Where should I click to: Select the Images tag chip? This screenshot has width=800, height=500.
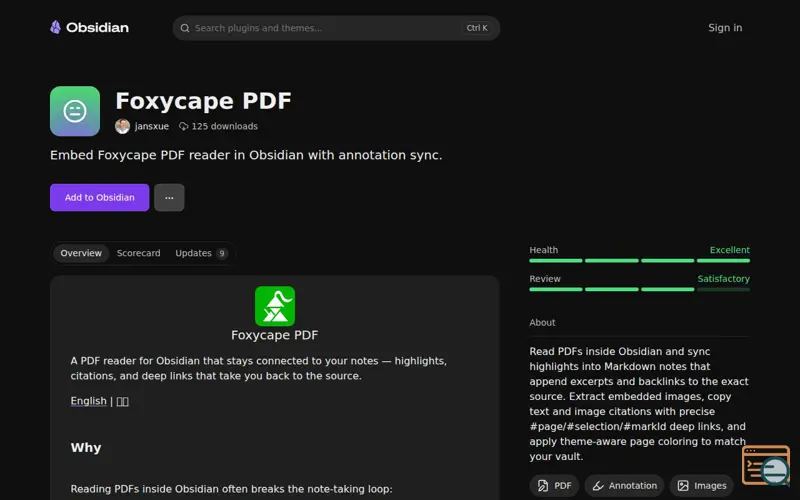[x=702, y=486]
